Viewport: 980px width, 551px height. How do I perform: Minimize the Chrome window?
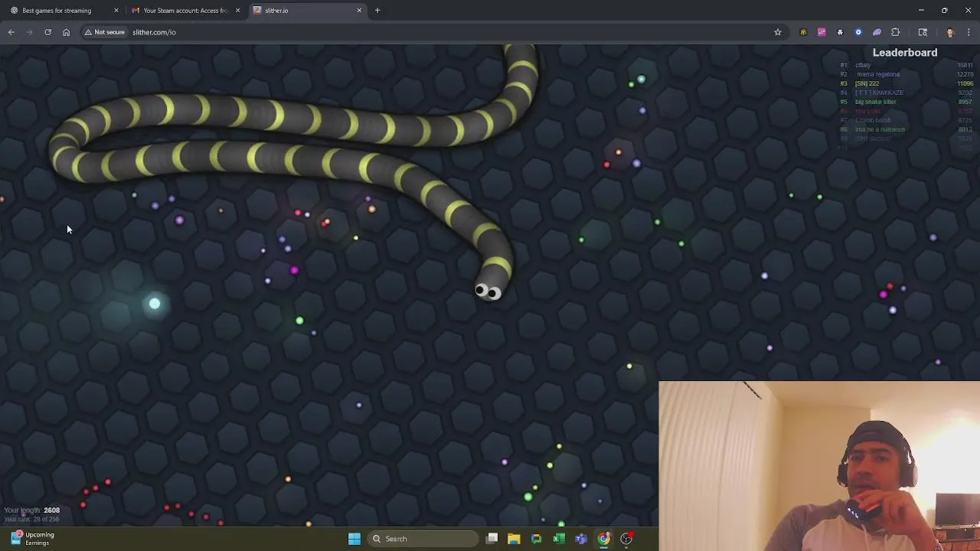coord(921,11)
